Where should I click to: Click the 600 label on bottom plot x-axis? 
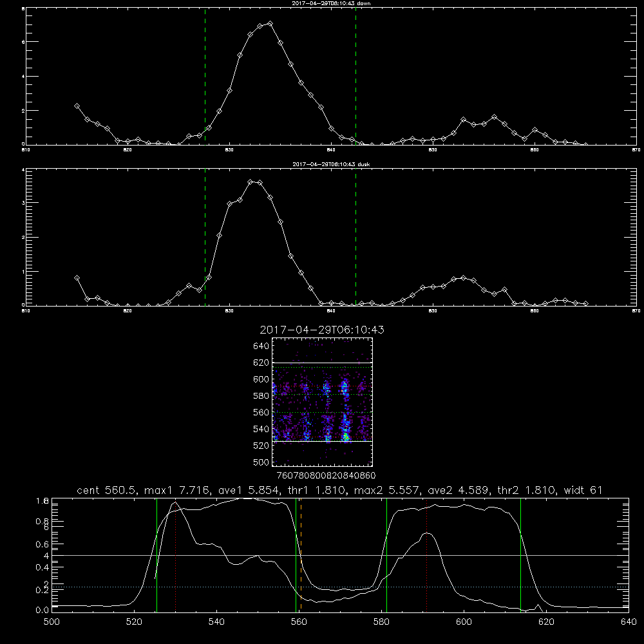point(464,622)
